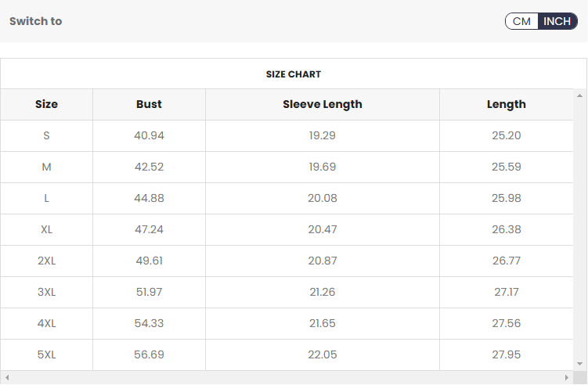Click the vertical scrollbar down arrow
Image resolution: width=588 pixels, height=385 pixels.
point(580,364)
